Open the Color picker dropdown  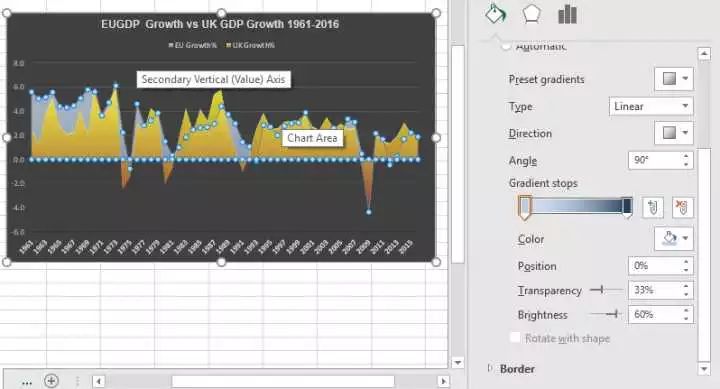[674, 238]
